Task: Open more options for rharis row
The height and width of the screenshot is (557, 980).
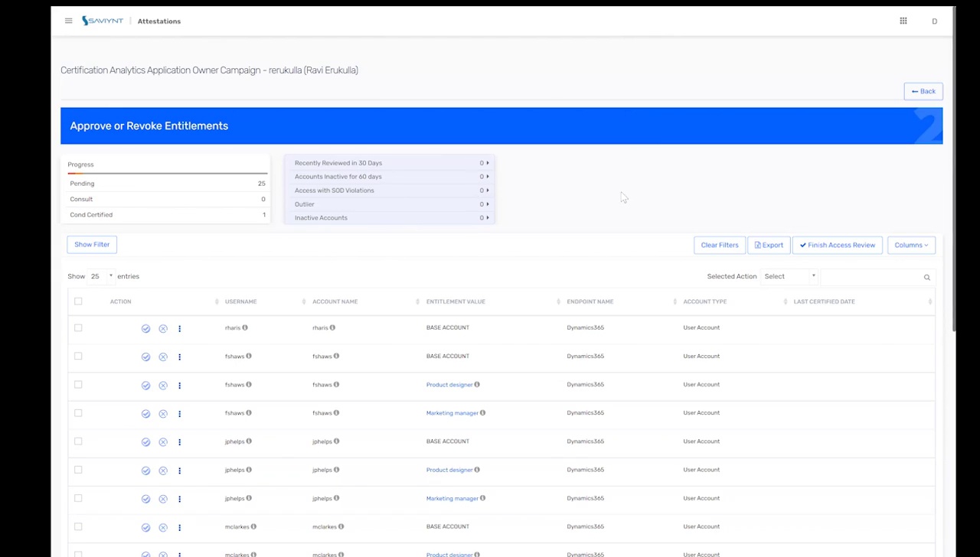Action: tap(179, 328)
